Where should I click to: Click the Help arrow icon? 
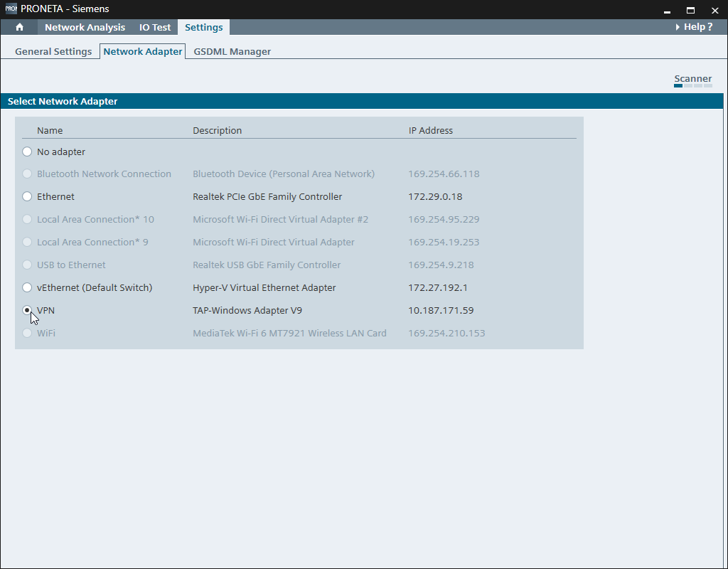tap(676, 26)
